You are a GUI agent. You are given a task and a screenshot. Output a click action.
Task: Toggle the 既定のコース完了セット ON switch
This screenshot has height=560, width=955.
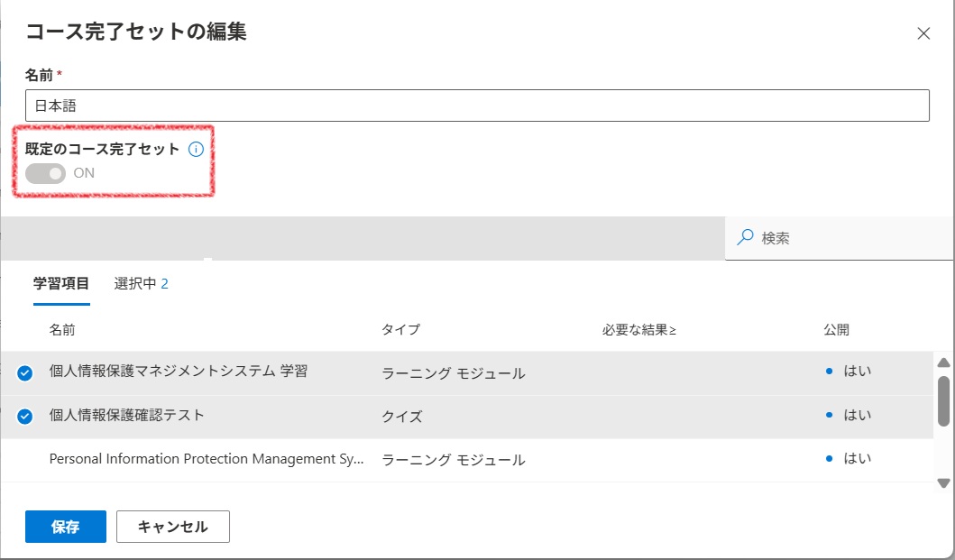pos(46,174)
